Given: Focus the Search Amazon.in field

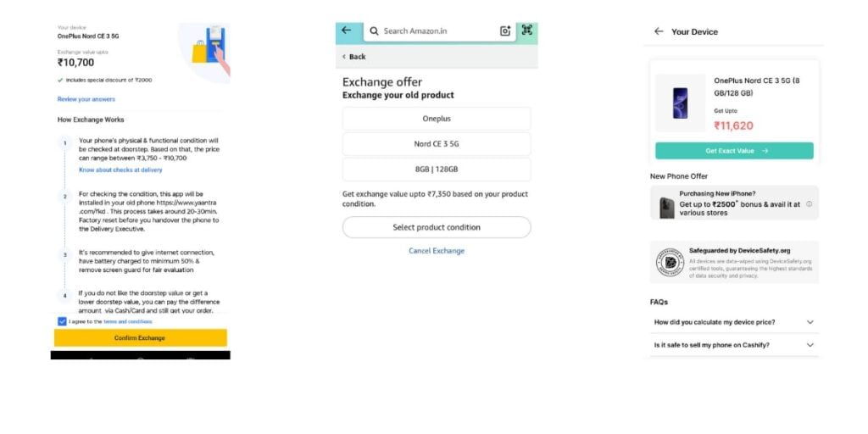Looking at the screenshot, I should [439, 31].
